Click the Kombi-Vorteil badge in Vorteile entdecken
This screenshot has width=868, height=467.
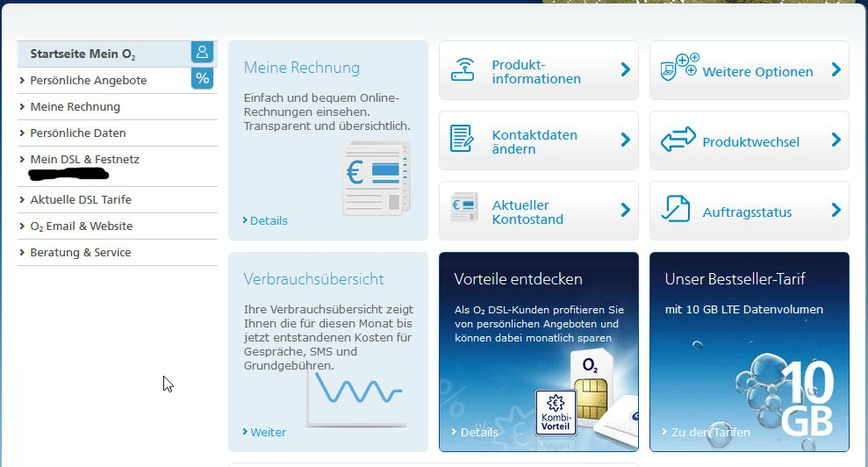tap(556, 413)
